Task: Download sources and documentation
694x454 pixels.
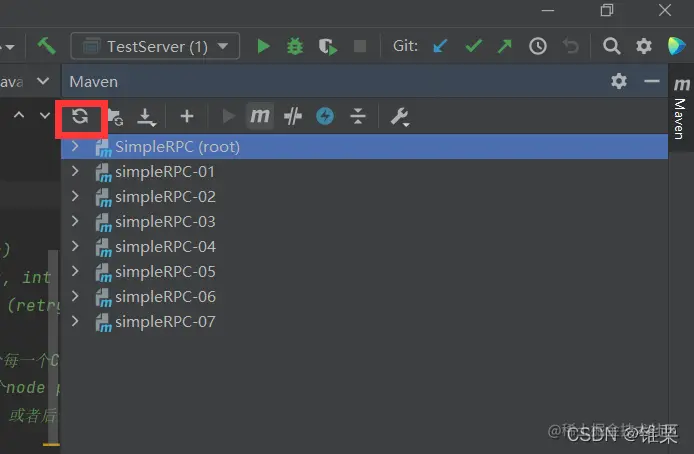Action: [146, 117]
